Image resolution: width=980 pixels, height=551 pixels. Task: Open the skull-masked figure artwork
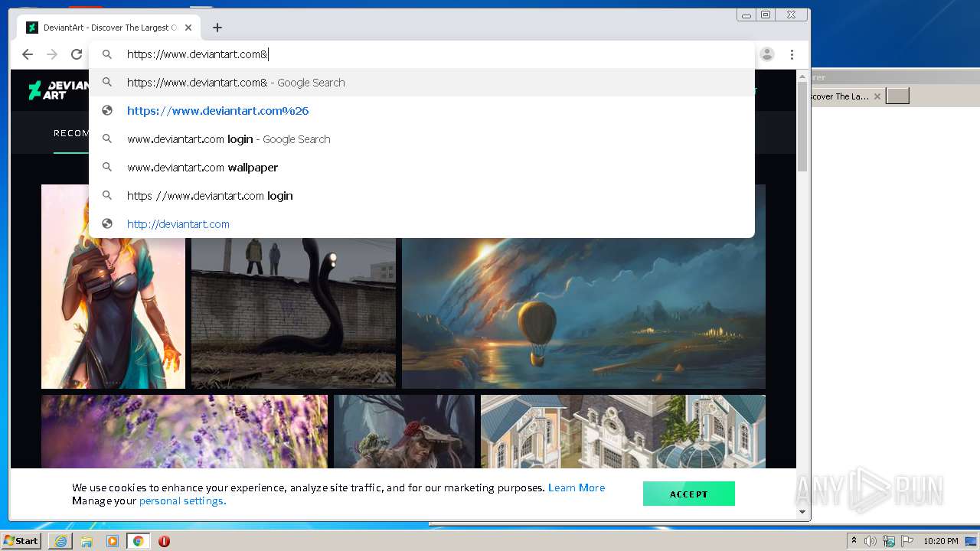404,432
